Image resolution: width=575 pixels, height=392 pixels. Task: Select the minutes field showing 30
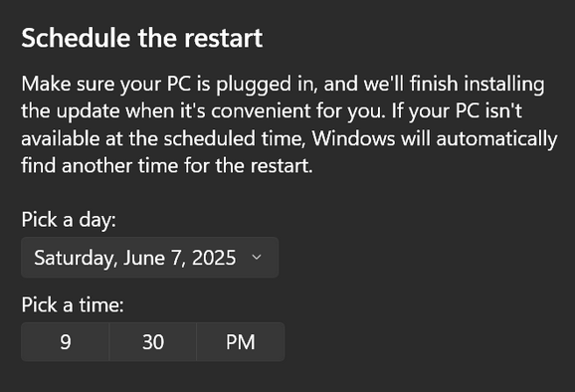click(153, 342)
